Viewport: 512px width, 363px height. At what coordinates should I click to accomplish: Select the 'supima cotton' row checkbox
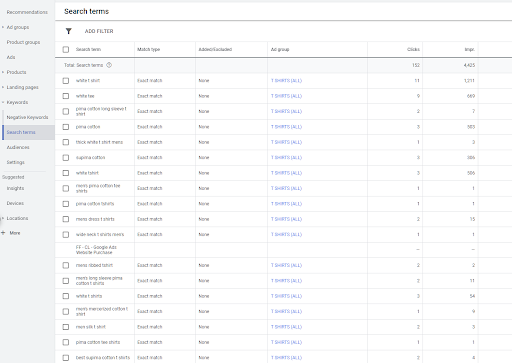66,158
